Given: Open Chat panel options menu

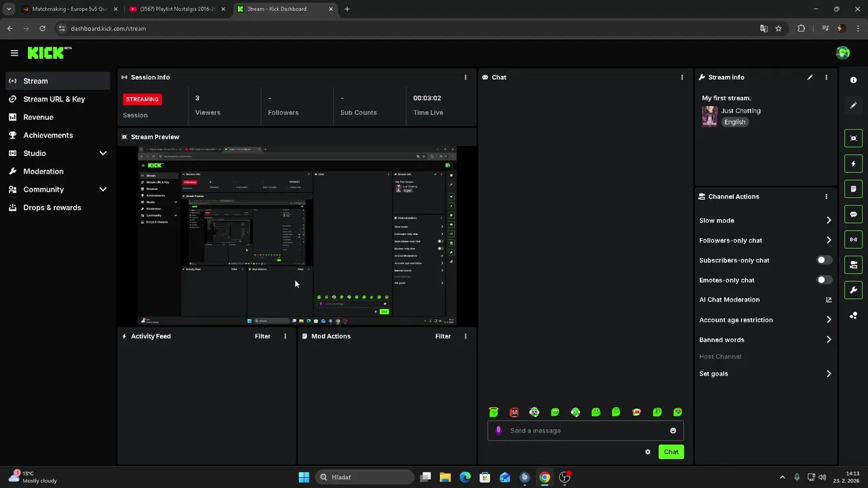Looking at the screenshot, I should [x=682, y=77].
